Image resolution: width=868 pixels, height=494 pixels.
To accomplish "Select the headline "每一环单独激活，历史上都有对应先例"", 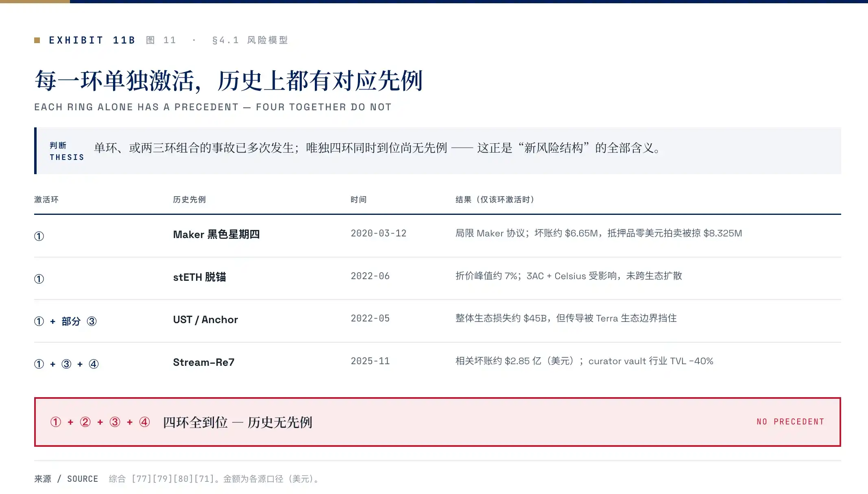I will pyautogui.click(x=229, y=81).
